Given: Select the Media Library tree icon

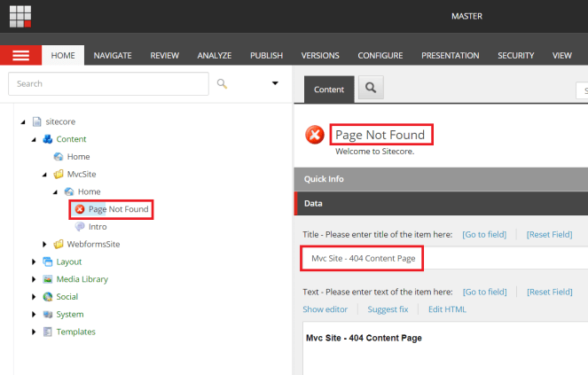Looking at the screenshot, I should (x=48, y=279).
